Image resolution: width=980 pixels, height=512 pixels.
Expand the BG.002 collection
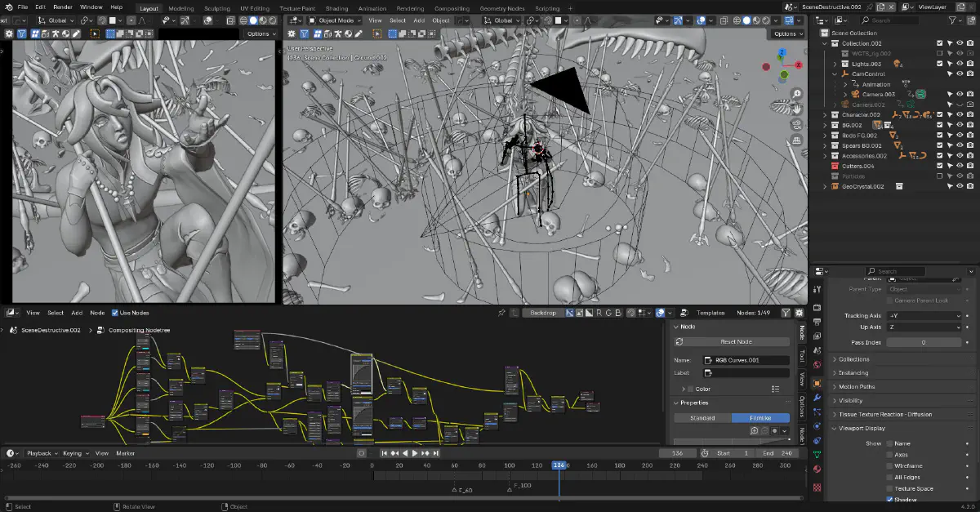825,125
